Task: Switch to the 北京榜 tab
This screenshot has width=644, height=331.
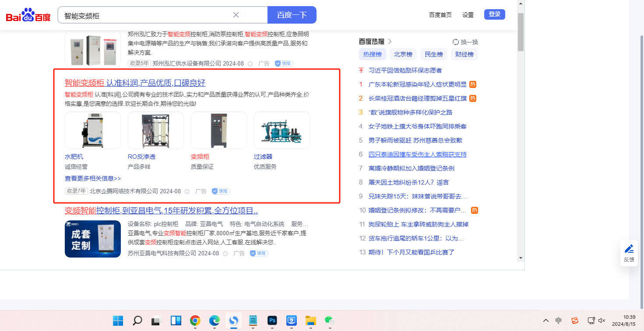Action: (403, 54)
